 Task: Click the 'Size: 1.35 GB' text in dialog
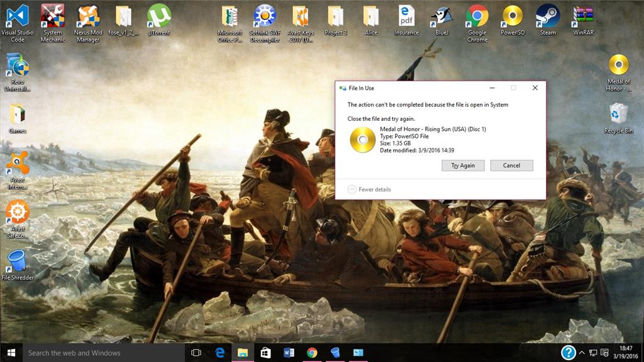coord(395,143)
